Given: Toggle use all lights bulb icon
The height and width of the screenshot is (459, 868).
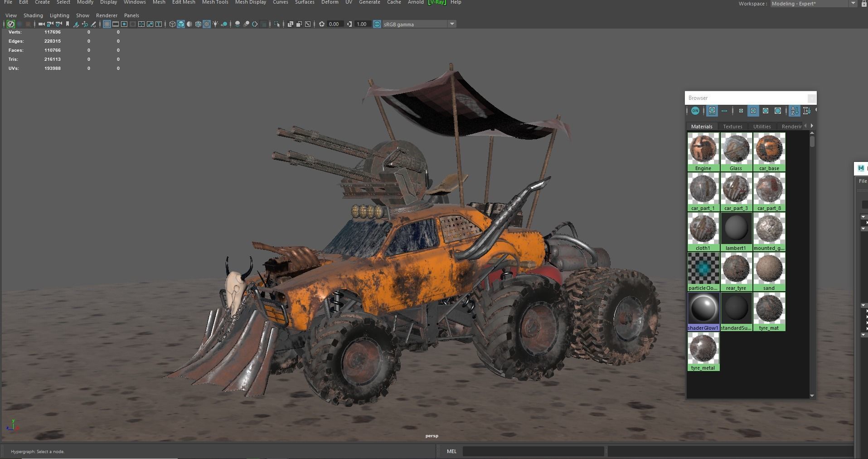Looking at the screenshot, I should point(215,24).
